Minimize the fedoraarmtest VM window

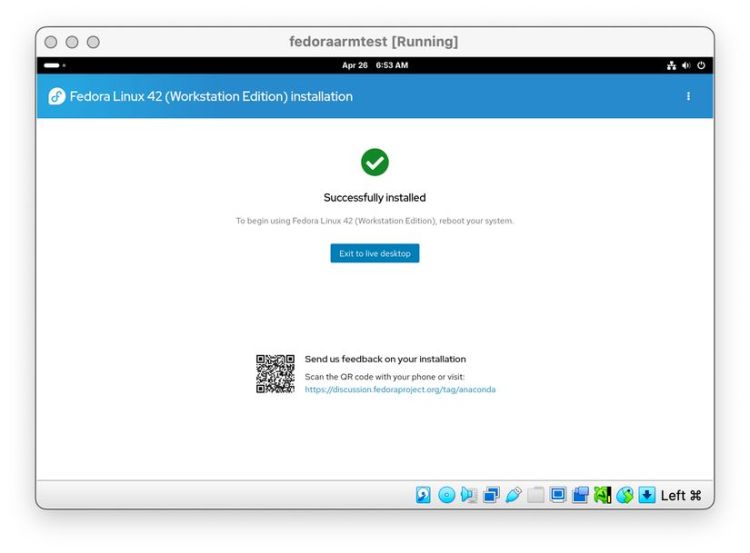(x=72, y=42)
